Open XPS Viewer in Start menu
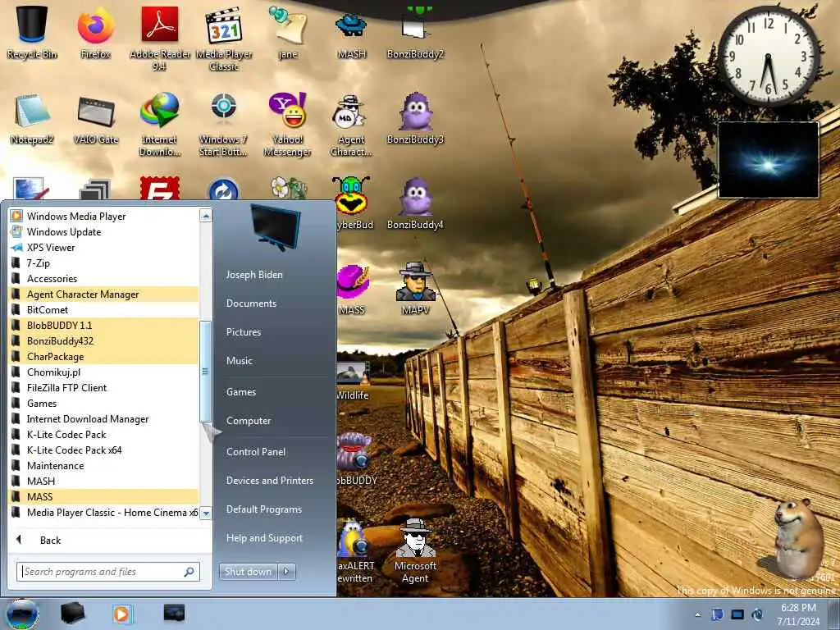840x630 pixels. pyautogui.click(x=103, y=247)
